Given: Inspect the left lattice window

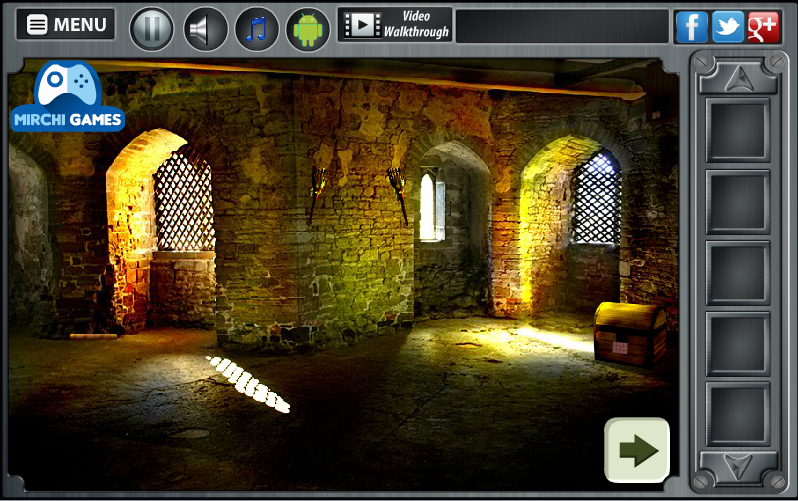Looking at the screenshot, I should pyautogui.click(x=184, y=200).
